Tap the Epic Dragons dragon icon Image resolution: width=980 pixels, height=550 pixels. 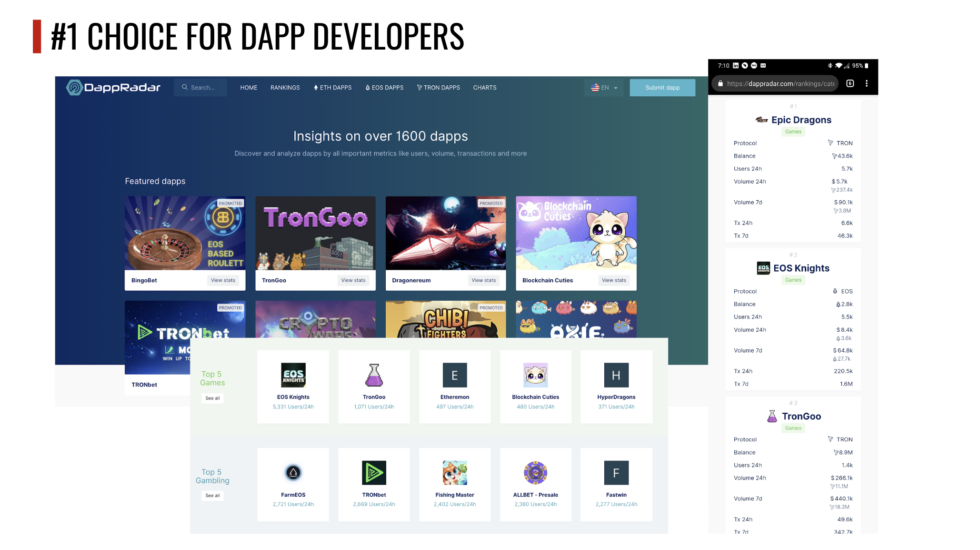click(x=761, y=120)
